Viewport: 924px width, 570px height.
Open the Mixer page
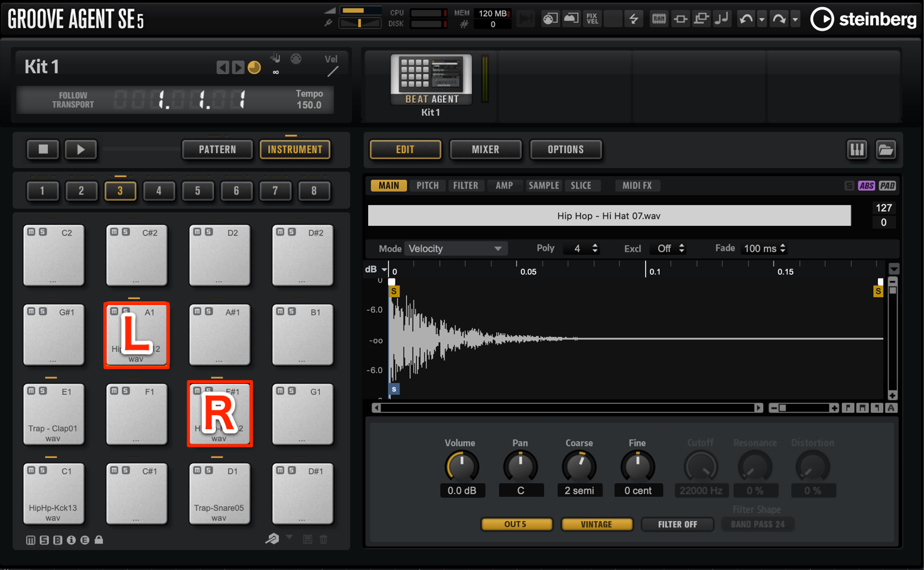click(x=486, y=150)
